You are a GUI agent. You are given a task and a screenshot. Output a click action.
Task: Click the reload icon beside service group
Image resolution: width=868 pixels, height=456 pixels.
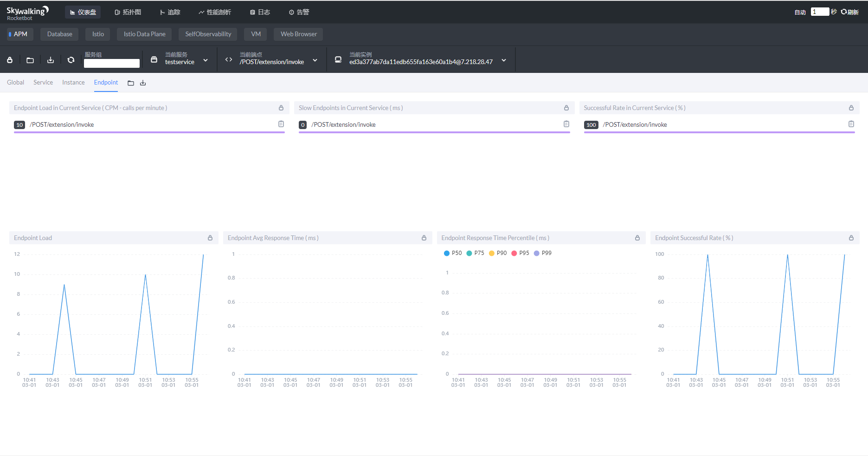coord(71,60)
